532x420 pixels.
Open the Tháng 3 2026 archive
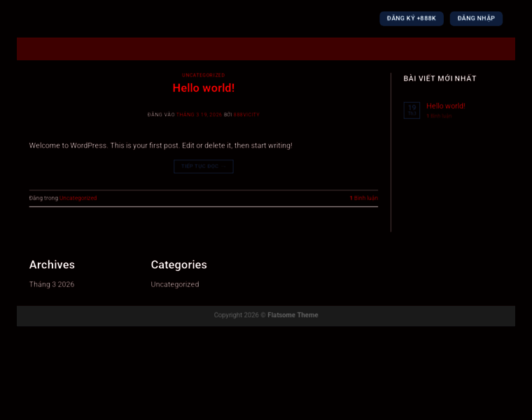tap(52, 284)
